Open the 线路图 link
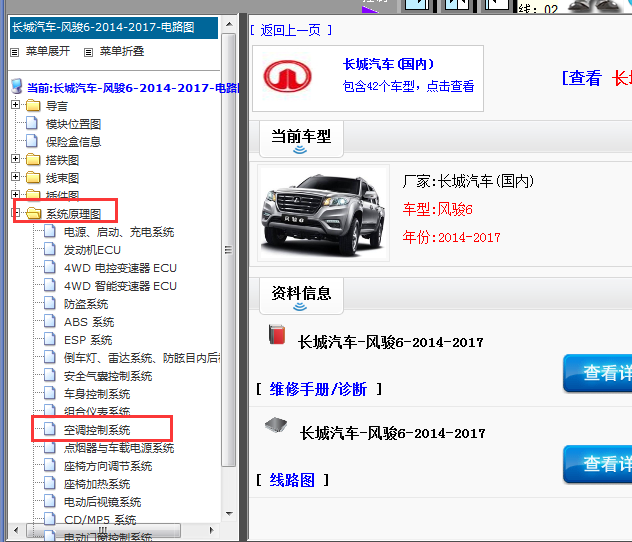 [x=292, y=480]
